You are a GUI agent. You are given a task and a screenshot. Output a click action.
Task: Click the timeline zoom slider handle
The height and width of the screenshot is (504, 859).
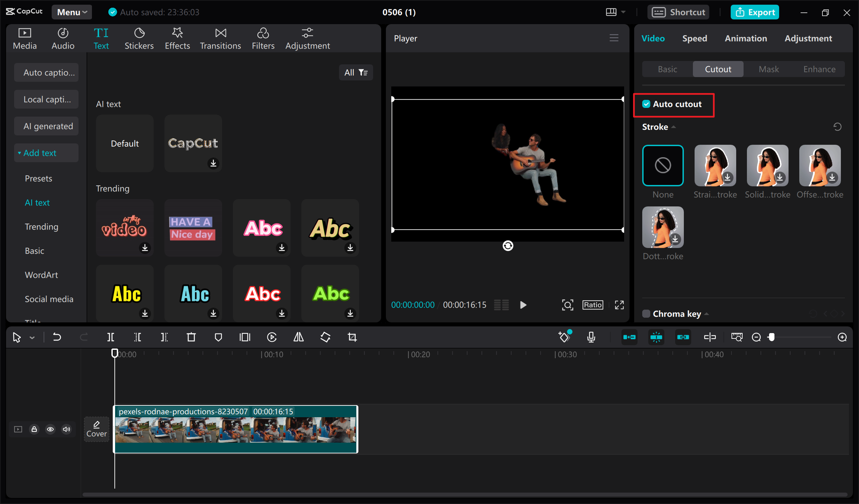click(x=772, y=337)
